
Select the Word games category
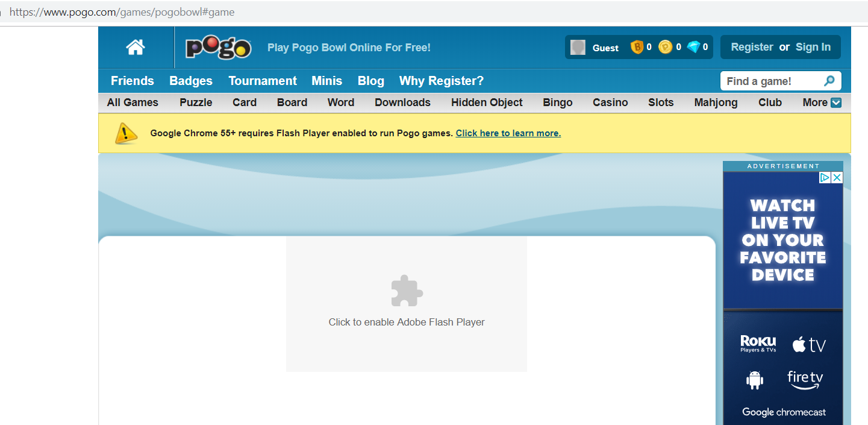[341, 102]
